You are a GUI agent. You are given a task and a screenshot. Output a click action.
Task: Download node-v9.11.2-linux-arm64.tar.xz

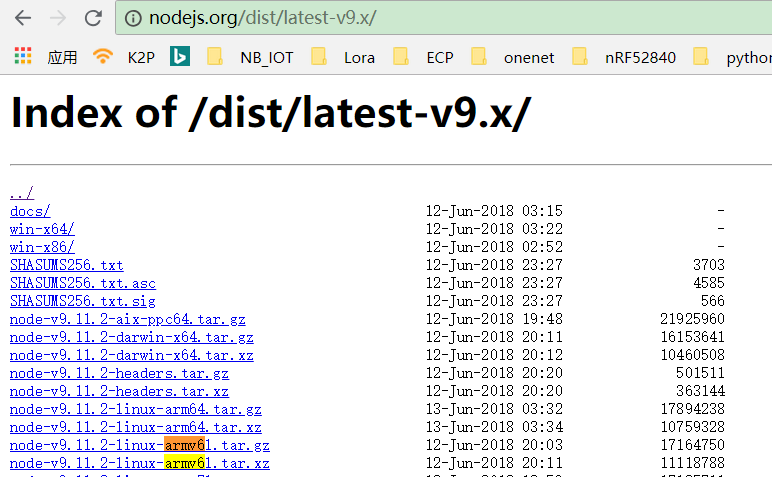pos(135,427)
